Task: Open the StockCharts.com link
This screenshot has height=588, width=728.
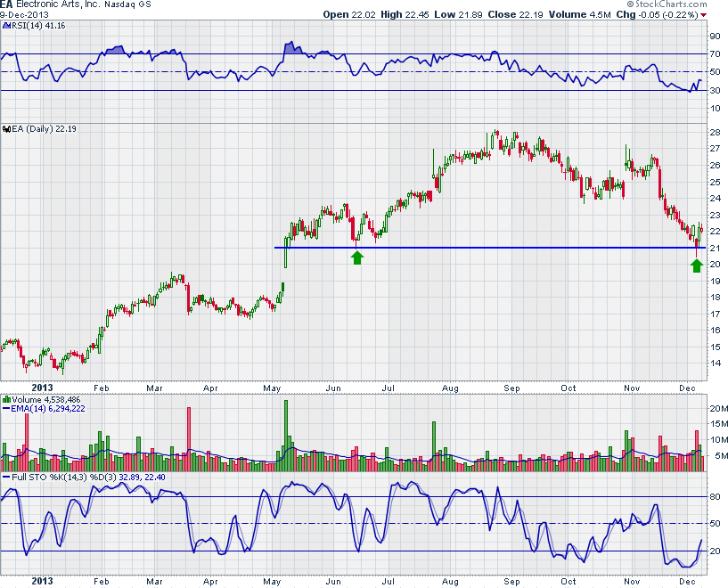Action: [x=670, y=4]
